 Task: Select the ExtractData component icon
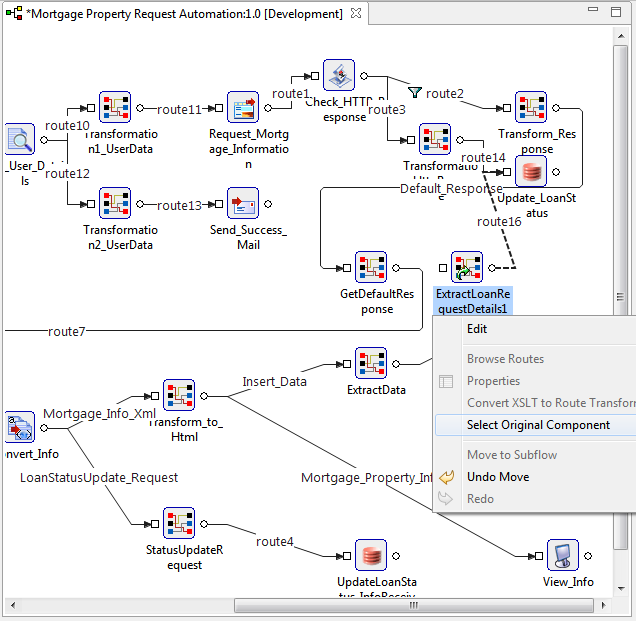[371, 363]
